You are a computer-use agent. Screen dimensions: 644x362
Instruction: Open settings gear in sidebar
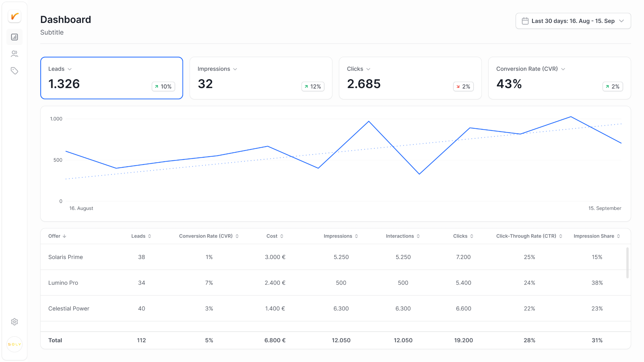(x=14, y=322)
